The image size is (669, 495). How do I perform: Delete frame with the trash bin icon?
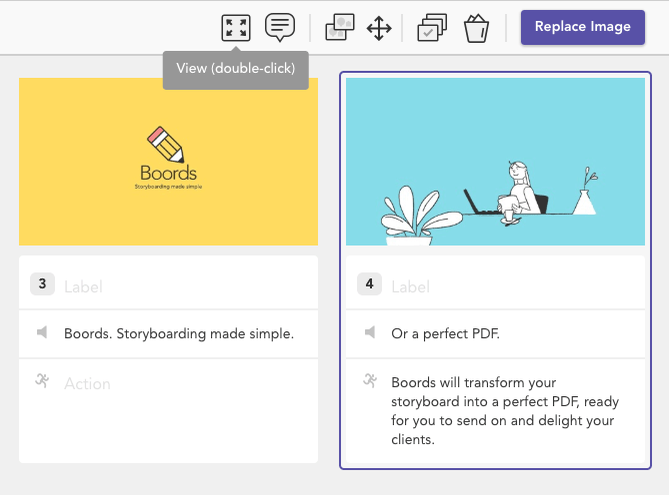click(x=476, y=29)
